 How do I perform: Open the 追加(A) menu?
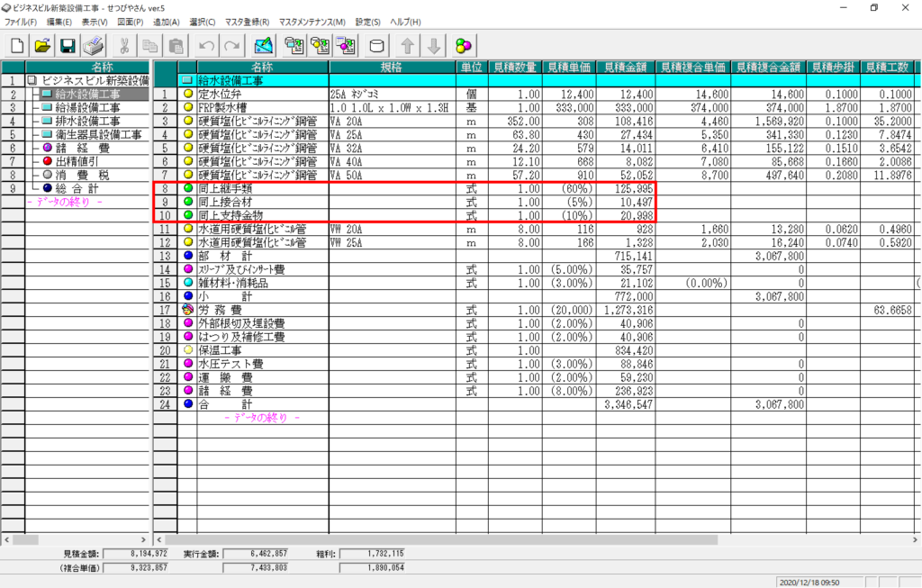pyautogui.click(x=166, y=22)
